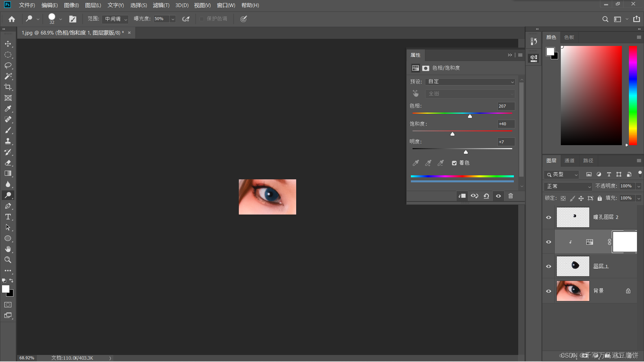Select the Crop tool
This screenshot has width=644, height=362.
click(x=8, y=87)
